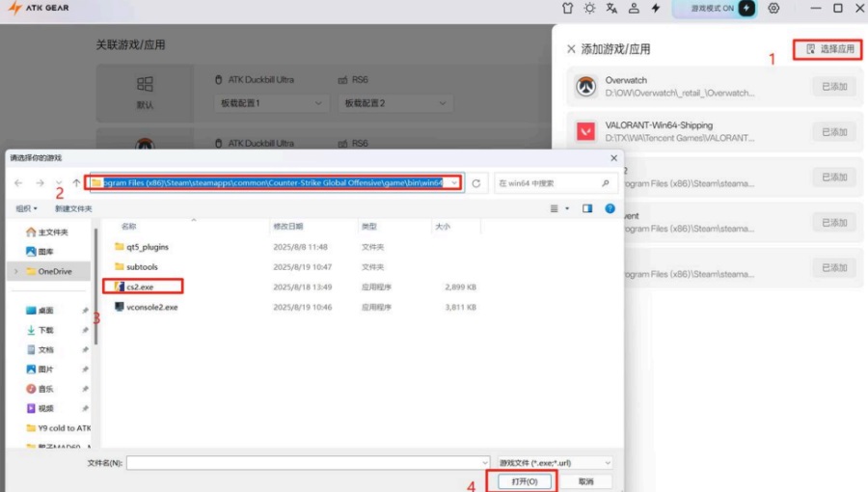
Task: Open Y9 cold to ATK folder in sidebar
Action: [58, 428]
